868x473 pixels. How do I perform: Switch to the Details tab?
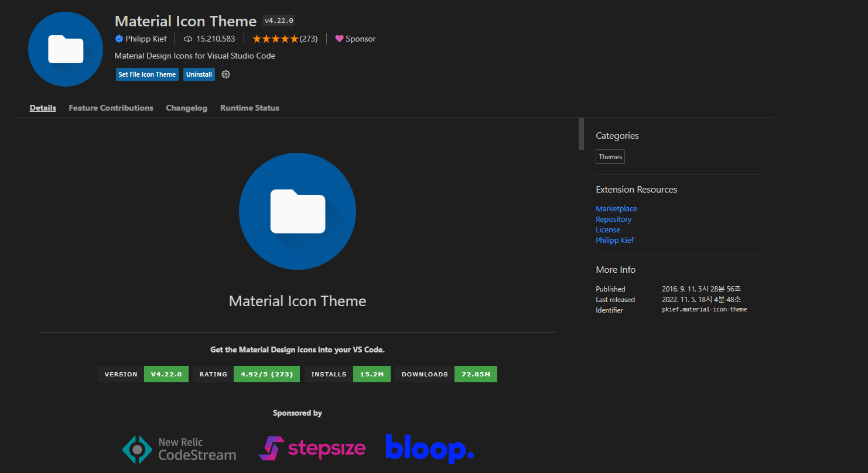[x=43, y=108]
